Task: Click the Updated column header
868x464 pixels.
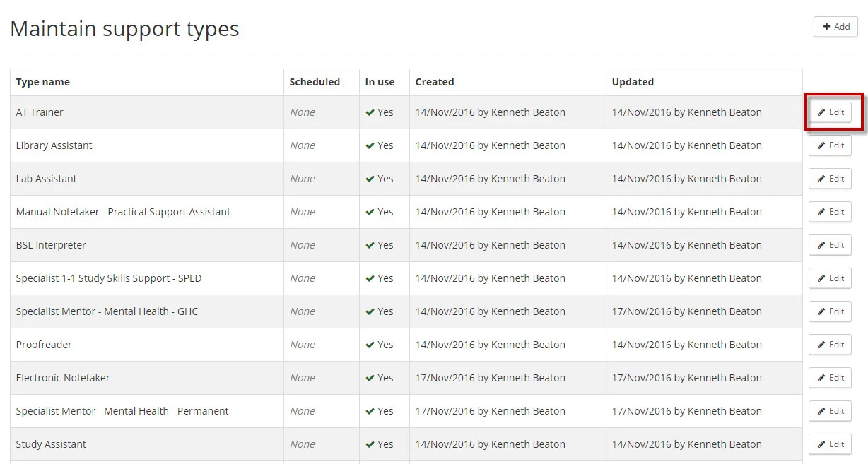Action: click(633, 82)
